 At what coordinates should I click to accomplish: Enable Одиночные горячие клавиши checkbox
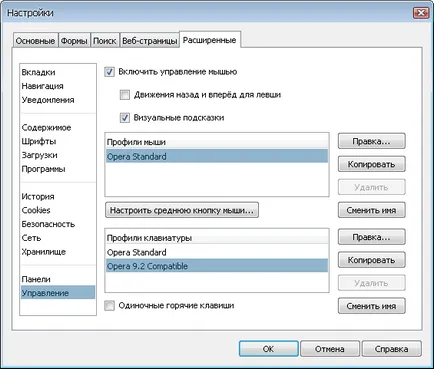(109, 305)
